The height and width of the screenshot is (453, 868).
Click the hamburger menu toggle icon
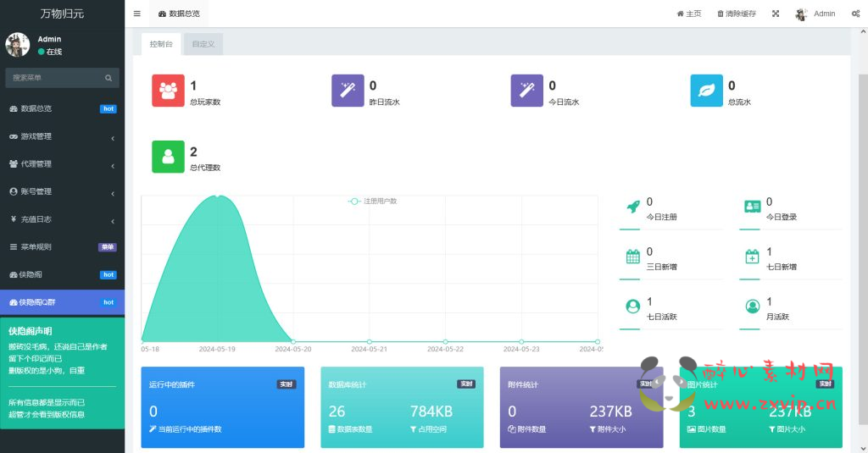tap(137, 14)
